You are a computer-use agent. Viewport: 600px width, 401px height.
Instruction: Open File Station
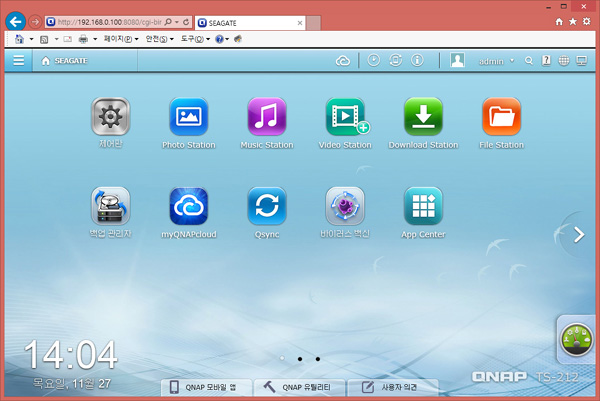point(501,118)
